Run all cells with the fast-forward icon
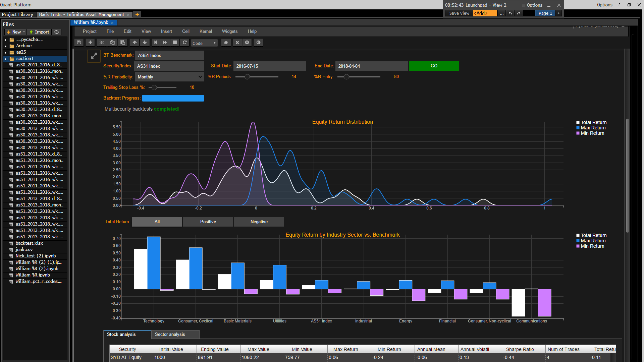 [165, 43]
